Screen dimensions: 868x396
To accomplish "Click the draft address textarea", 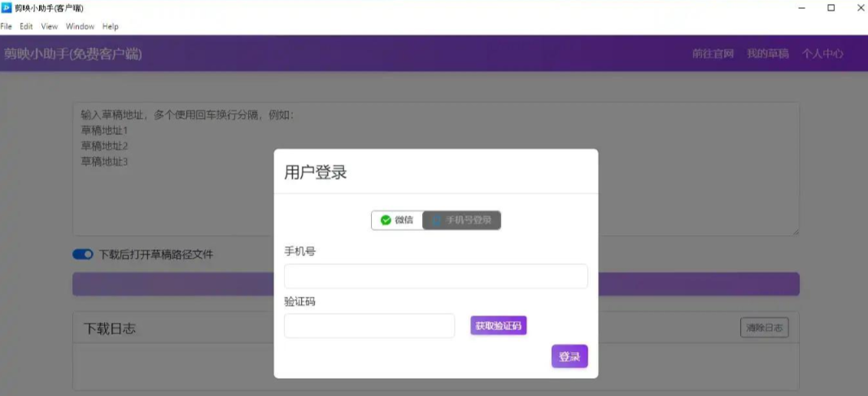I will (436, 168).
